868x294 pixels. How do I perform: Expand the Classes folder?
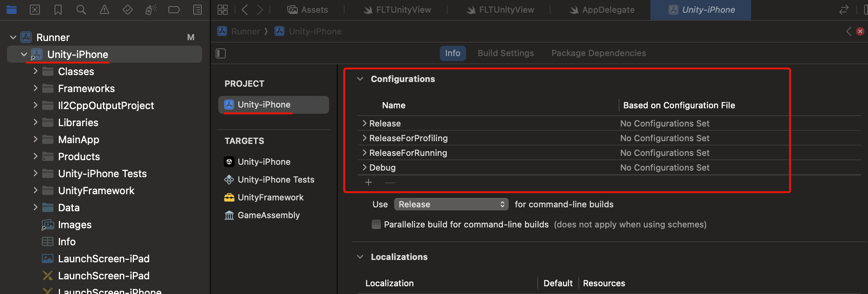(35, 71)
